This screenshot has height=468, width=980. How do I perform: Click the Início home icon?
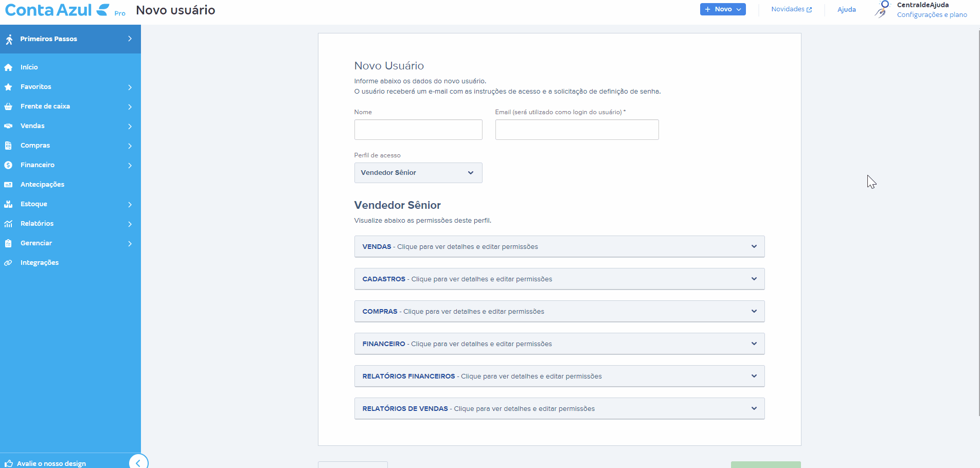[x=8, y=67]
